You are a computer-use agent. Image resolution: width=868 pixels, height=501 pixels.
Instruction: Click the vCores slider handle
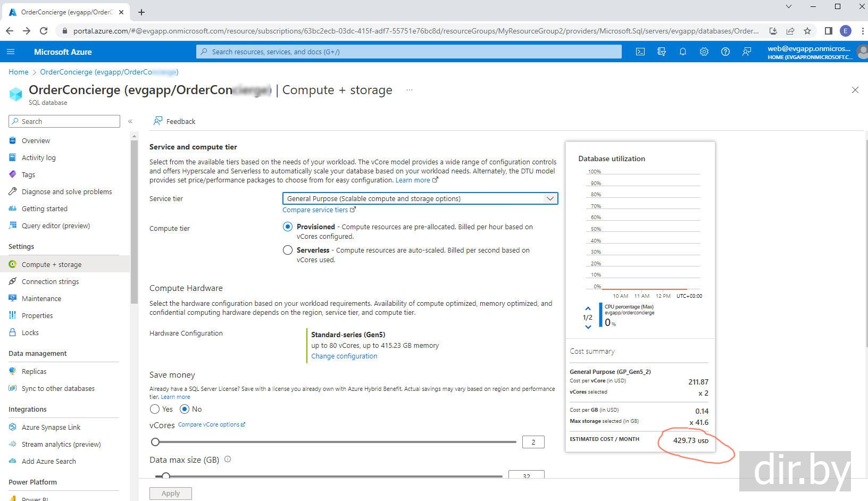click(x=155, y=442)
